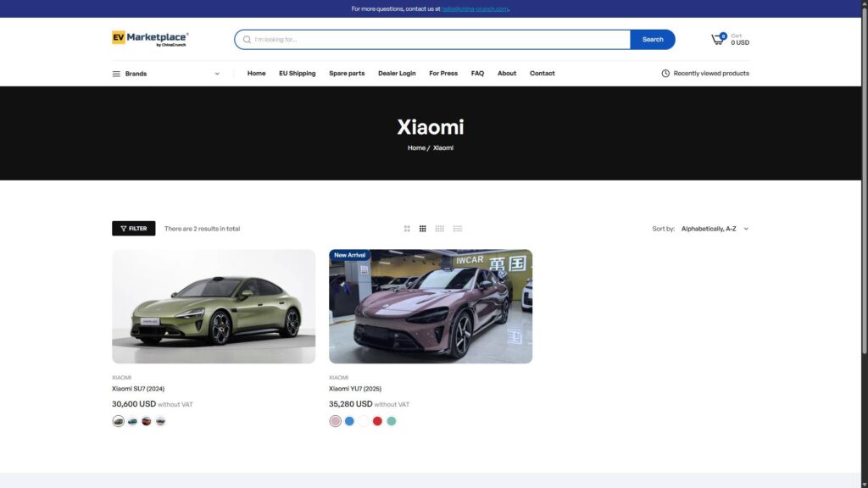Click the Home breadcrumb link

tap(416, 147)
